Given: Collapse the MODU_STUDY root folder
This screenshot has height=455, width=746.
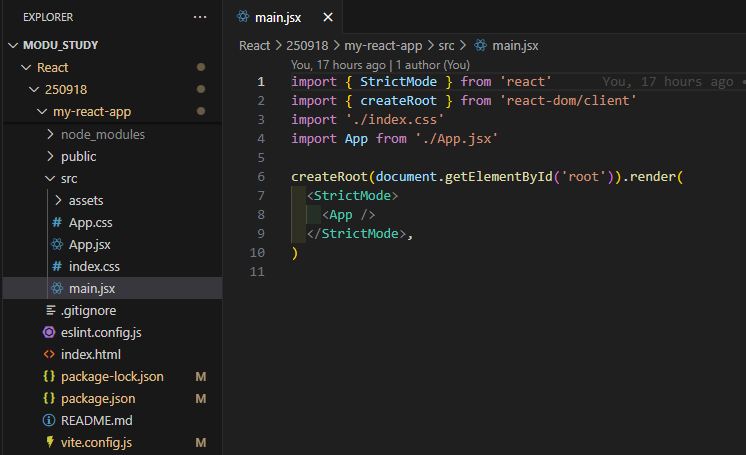Looking at the screenshot, I should [13, 45].
